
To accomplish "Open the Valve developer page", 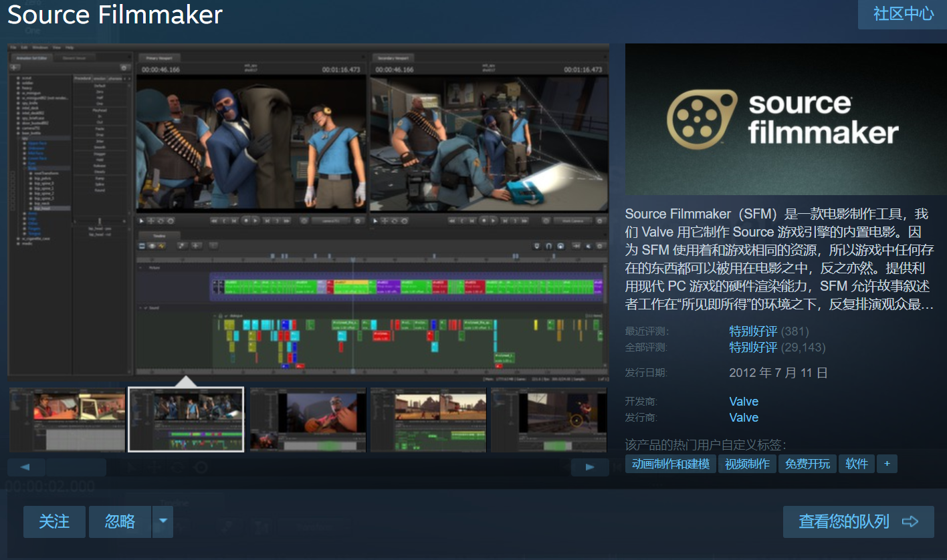I will [x=744, y=401].
